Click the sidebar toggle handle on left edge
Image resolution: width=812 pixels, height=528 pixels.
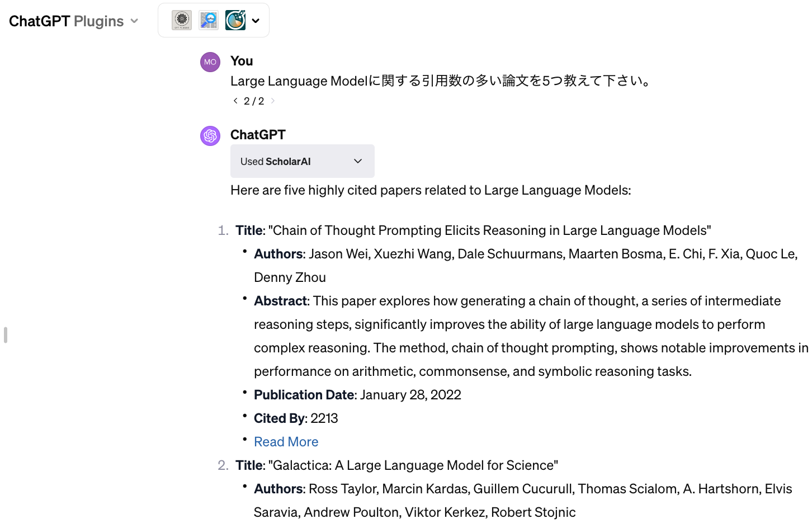click(6, 335)
